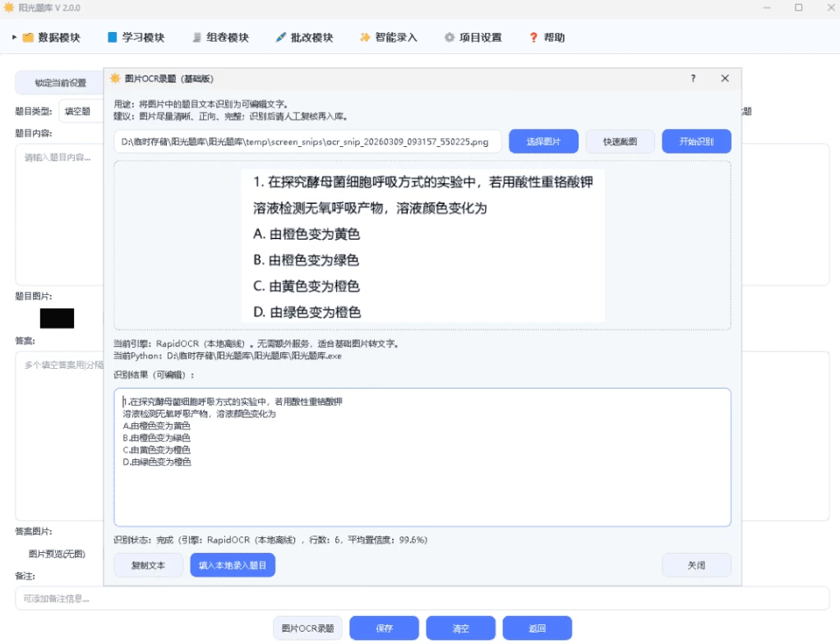Select the blue 学习模块 icon
The width and height of the screenshot is (840, 644).
(111, 36)
